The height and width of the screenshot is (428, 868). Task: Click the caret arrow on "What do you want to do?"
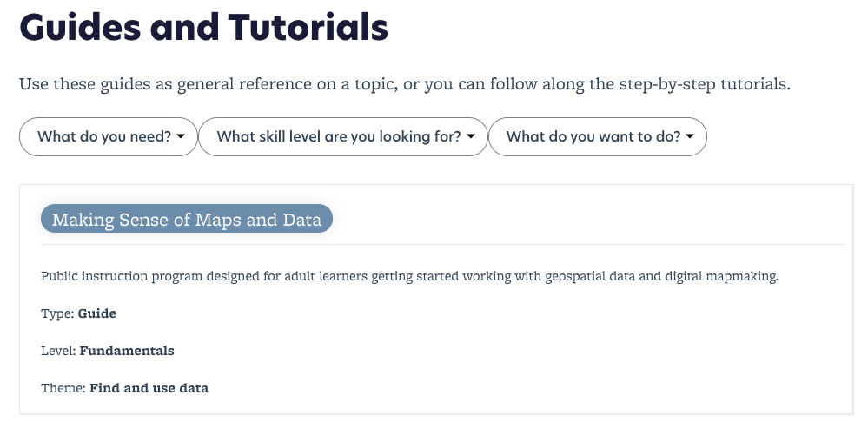pos(690,136)
